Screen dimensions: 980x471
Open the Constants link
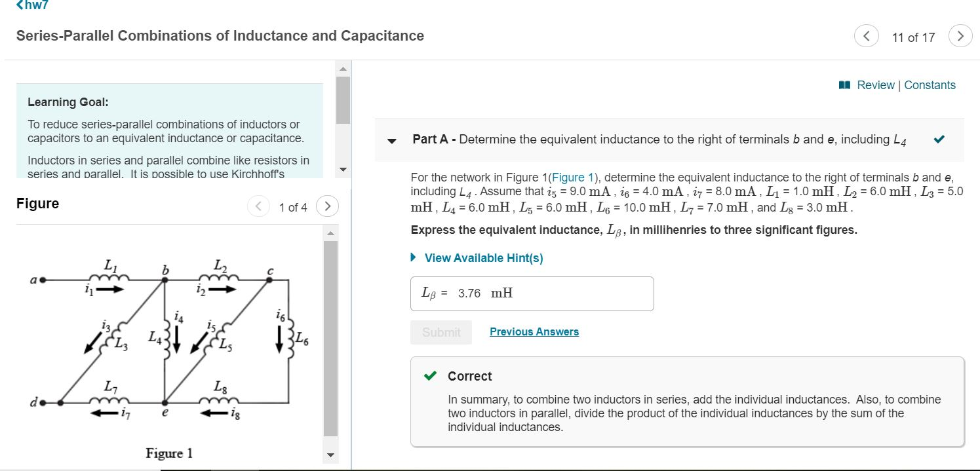930,85
